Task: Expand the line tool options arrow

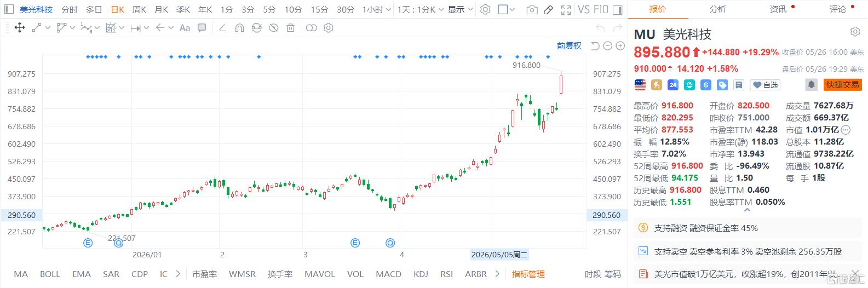Action: click(x=48, y=28)
